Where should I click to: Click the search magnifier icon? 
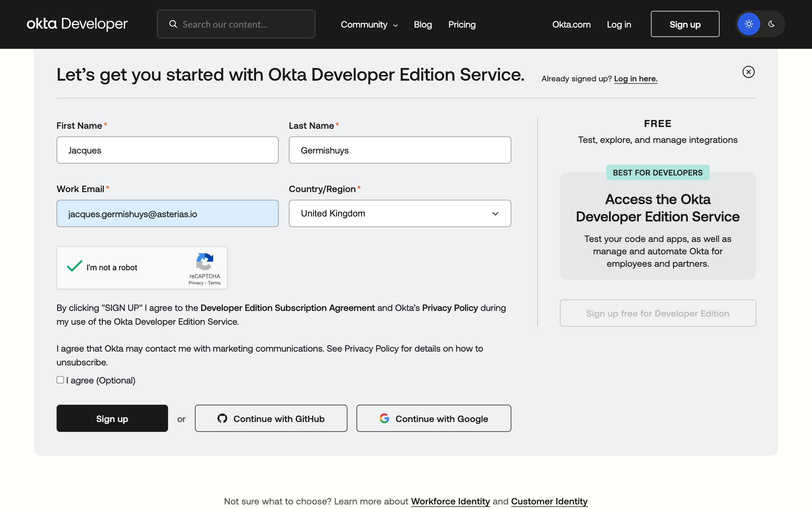(x=173, y=24)
